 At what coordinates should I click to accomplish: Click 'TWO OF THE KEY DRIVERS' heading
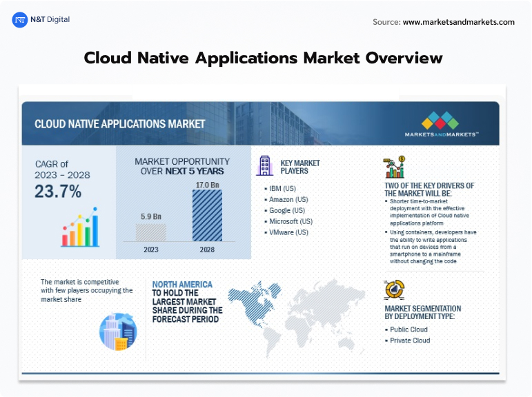click(x=429, y=190)
